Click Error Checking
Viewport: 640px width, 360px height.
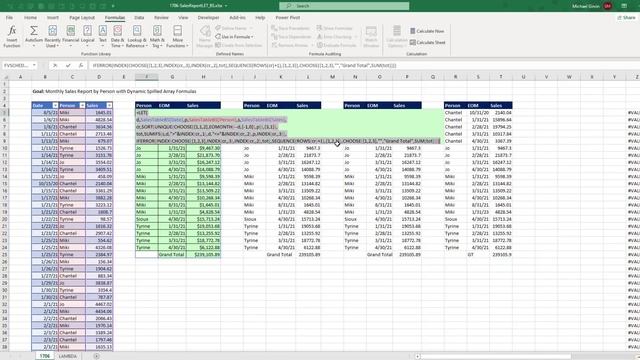coord(337,37)
